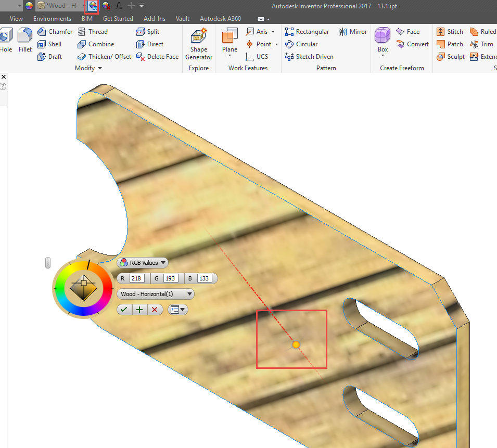Open the RGB Values dropdown
Image resolution: width=497 pixels, height=448 pixels.
(142, 262)
